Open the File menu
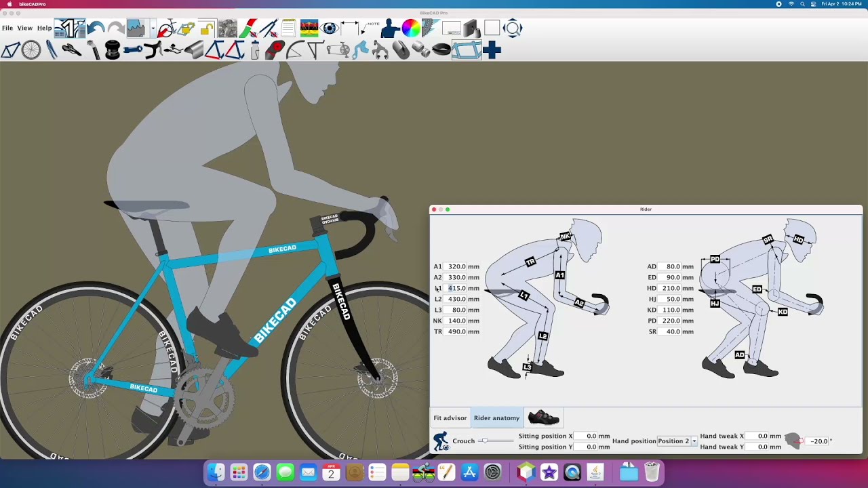The width and height of the screenshot is (868, 488). [x=7, y=28]
